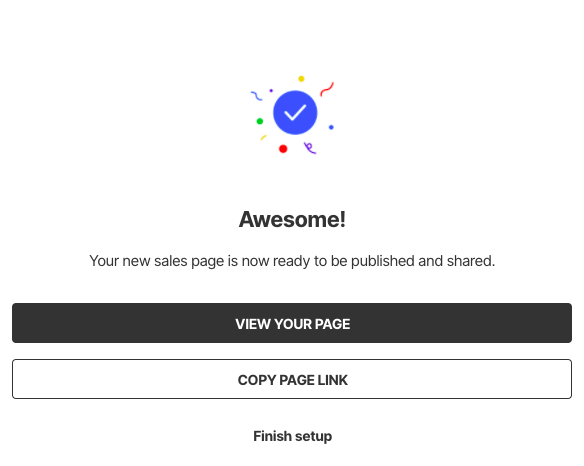
Task: Select the Finish setup link
Action: (x=292, y=436)
